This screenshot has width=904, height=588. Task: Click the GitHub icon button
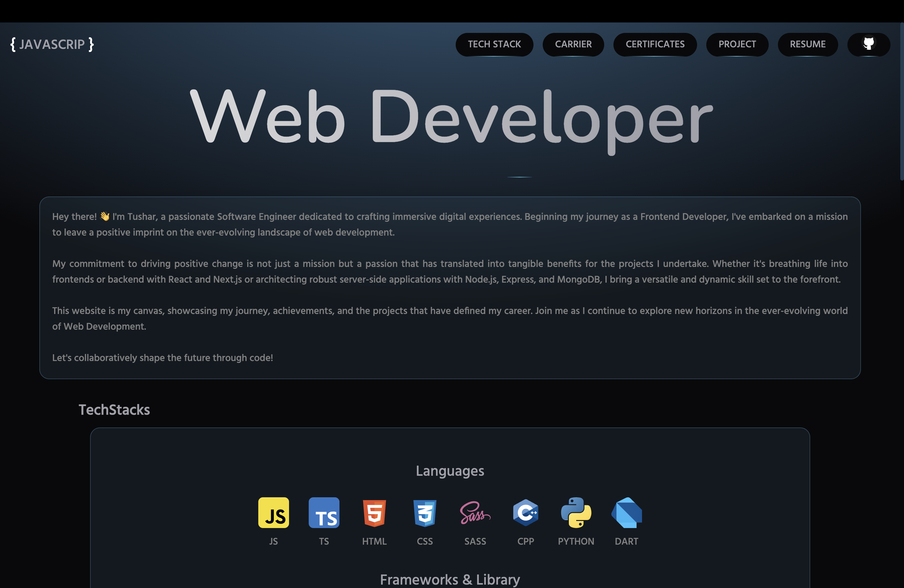pos(868,44)
